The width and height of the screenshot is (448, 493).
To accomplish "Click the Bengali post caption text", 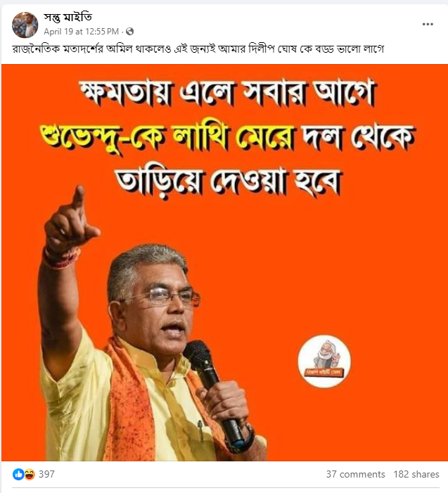I will tap(198, 49).
